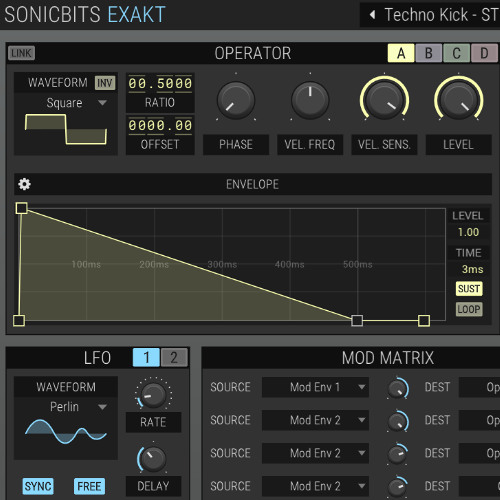Click the second row mod amount knob

pos(397,421)
